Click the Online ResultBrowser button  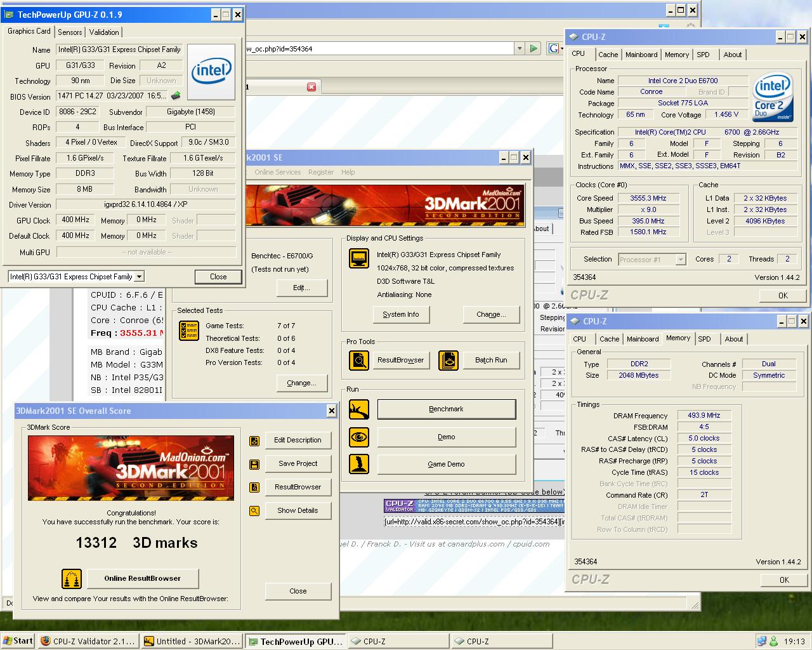pyautogui.click(x=142, y=578)
